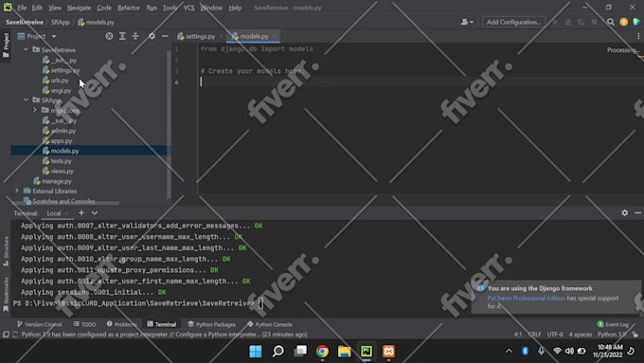Toggle the Bookmarks side tab
Screen dimensions: 644x363
[6, 294]
